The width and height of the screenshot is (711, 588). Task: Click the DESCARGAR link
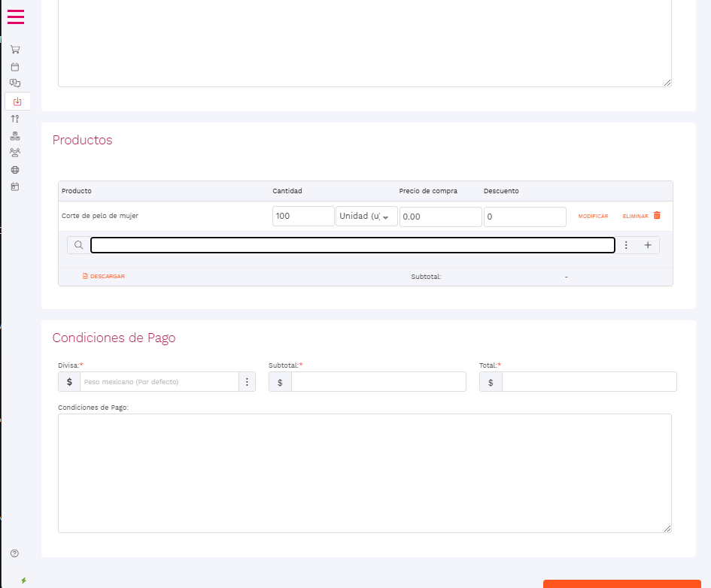coord(104,277)
